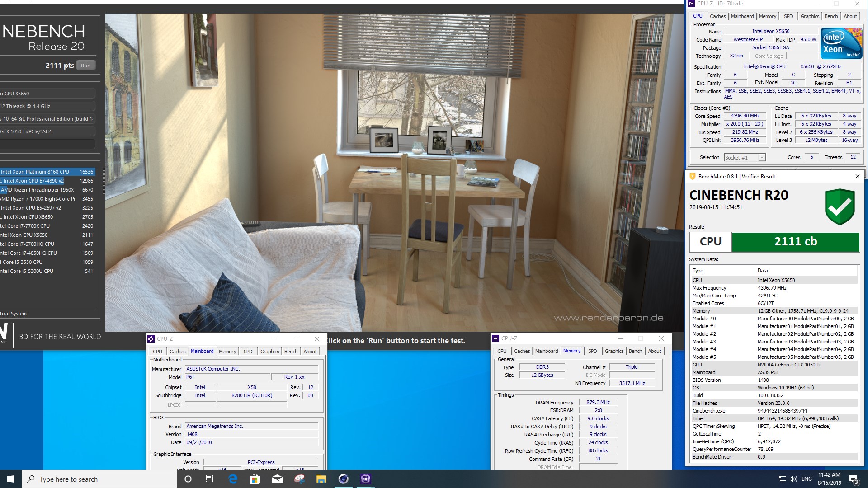Select Core i5-3550 CPU ranking row
Image resolution: width=868 pixels, height=488 pixels.
tap(47, 262)
